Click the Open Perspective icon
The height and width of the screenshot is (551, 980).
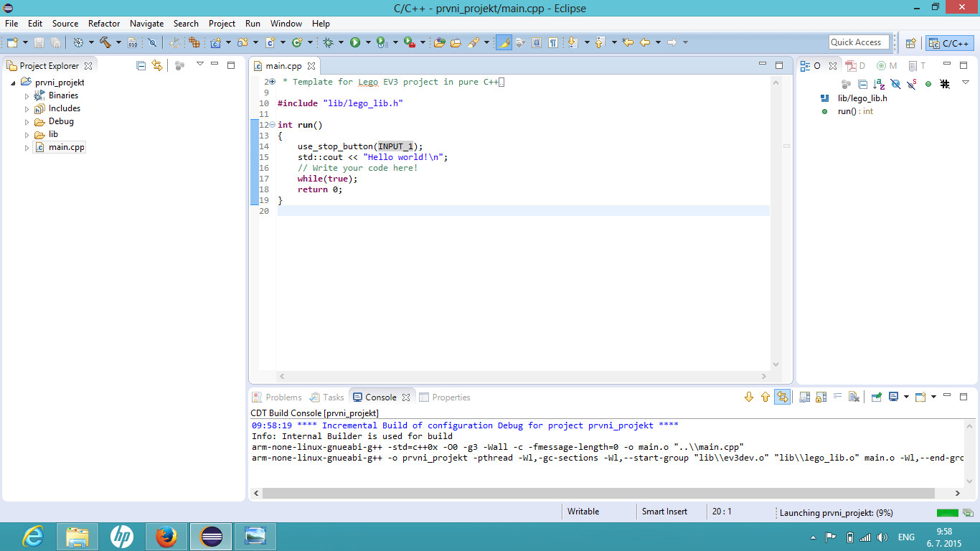pos(910,43)
